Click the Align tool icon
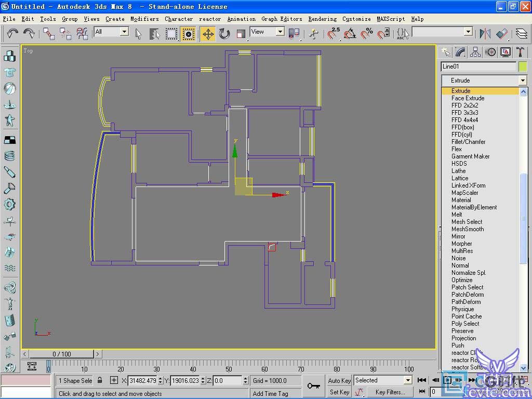The image size is (532, 399). click(x=501, y=34)
